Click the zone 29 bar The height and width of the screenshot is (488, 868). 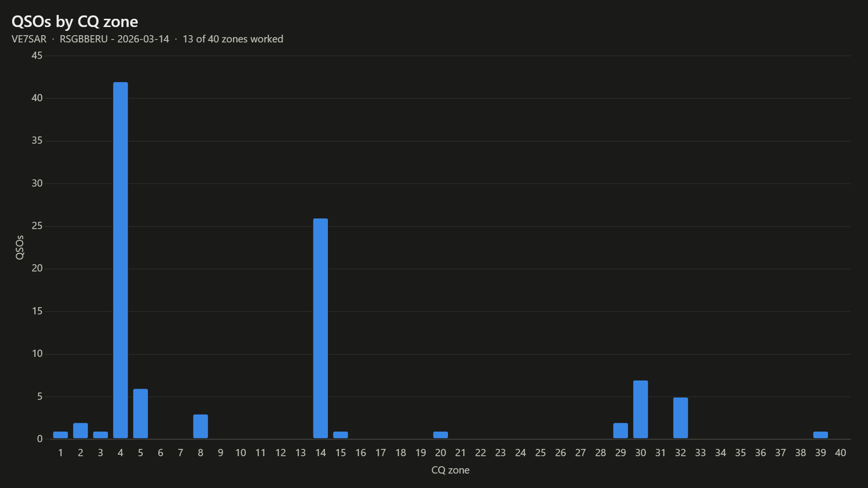pyautogui.click(x=621, y=431)
